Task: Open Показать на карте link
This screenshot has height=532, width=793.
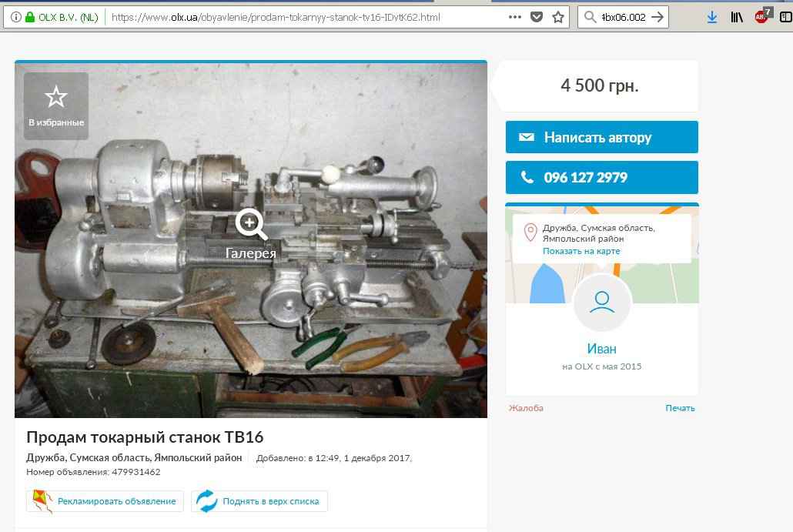Action: 581,251
